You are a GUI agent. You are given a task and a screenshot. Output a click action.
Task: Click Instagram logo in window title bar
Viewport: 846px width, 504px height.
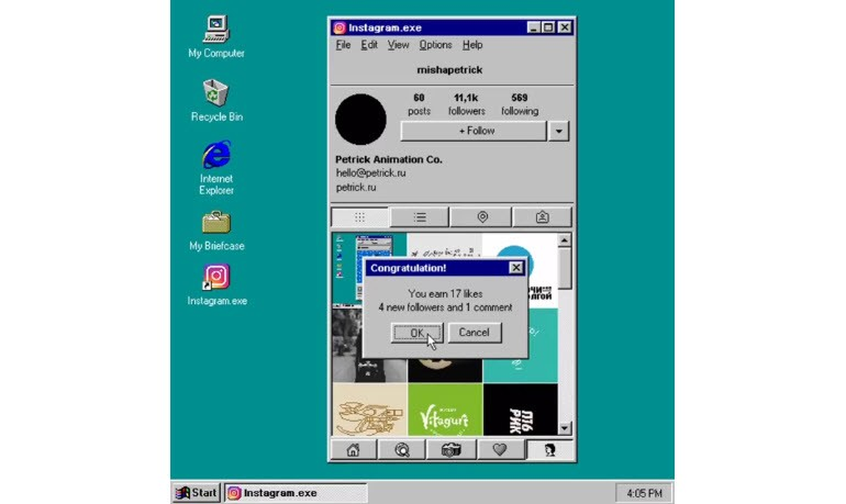[x=339, y=28]
